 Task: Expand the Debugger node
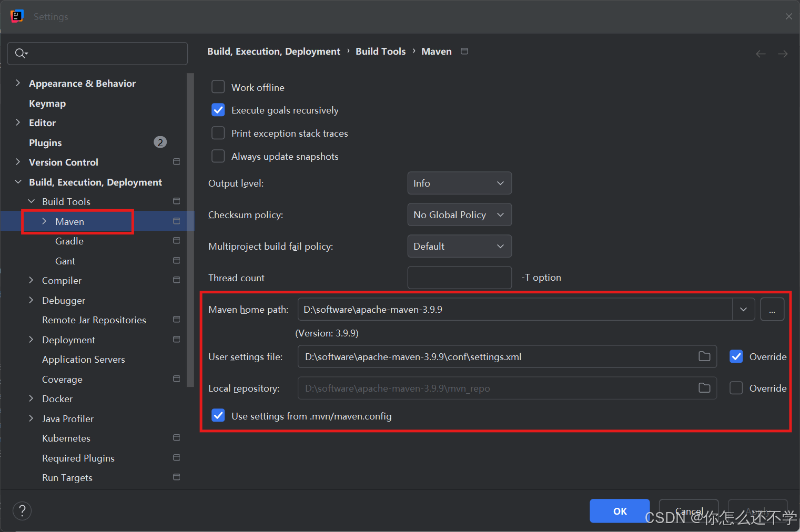[x=31, y=300]
